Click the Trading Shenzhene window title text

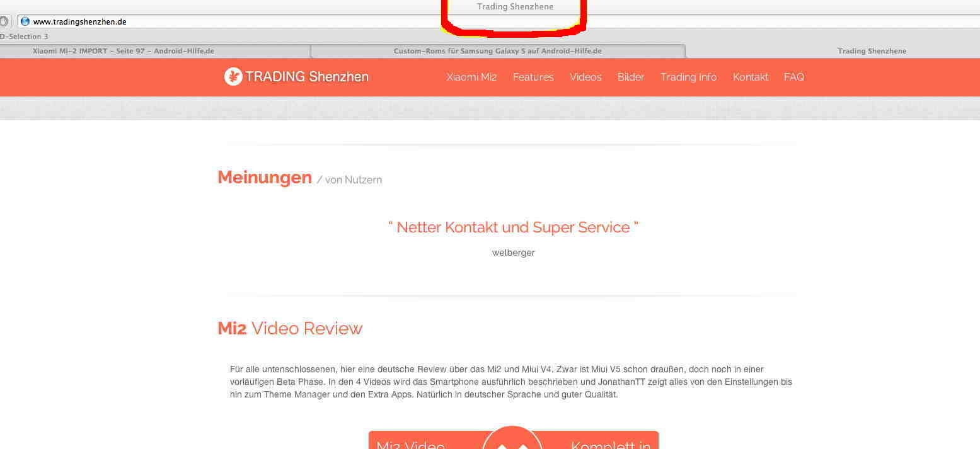click(515, 7)
